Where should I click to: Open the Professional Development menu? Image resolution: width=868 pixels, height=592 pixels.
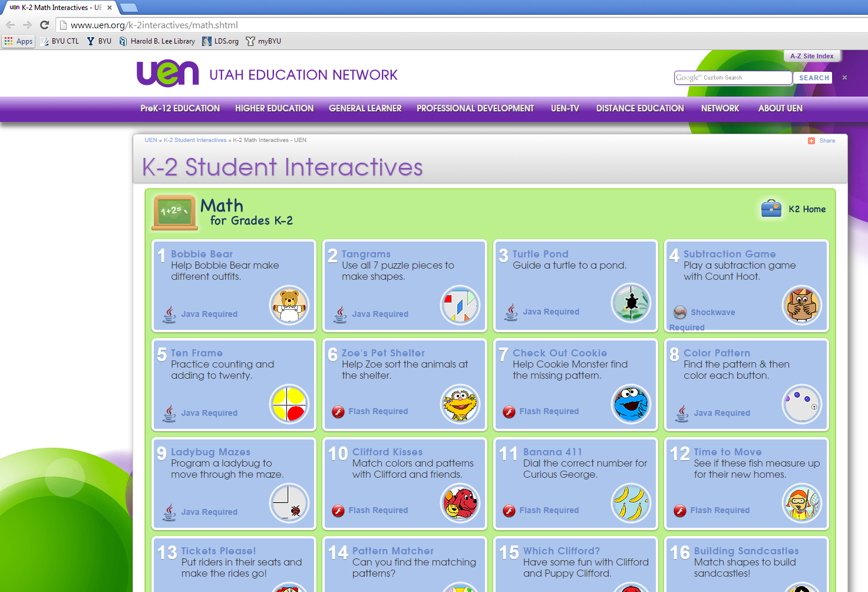click(x=476, y=108)
